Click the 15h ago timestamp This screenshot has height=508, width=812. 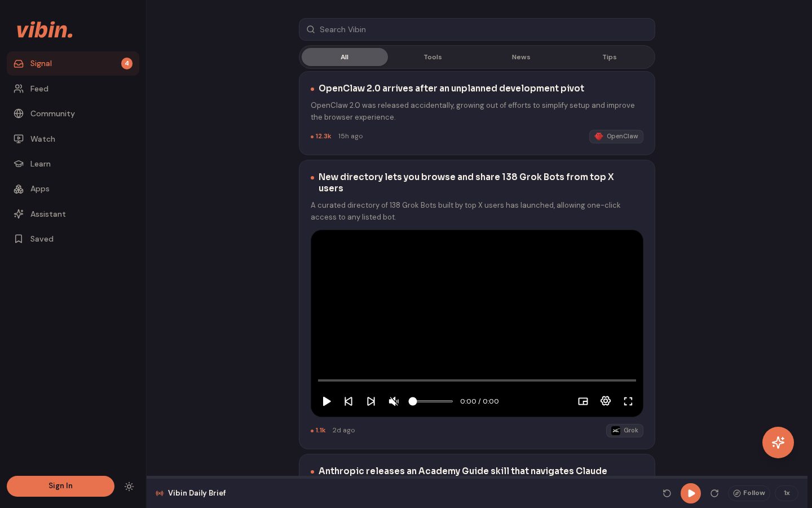pos(351,136)
